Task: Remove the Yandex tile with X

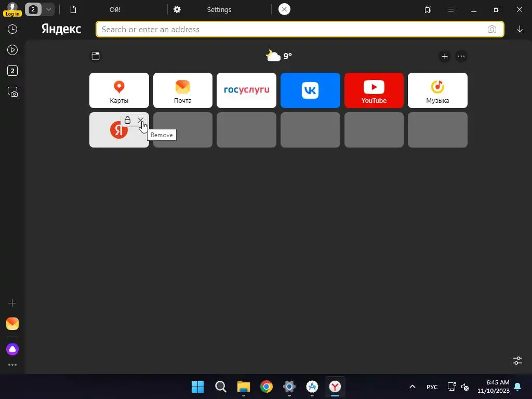Action: 140,120
